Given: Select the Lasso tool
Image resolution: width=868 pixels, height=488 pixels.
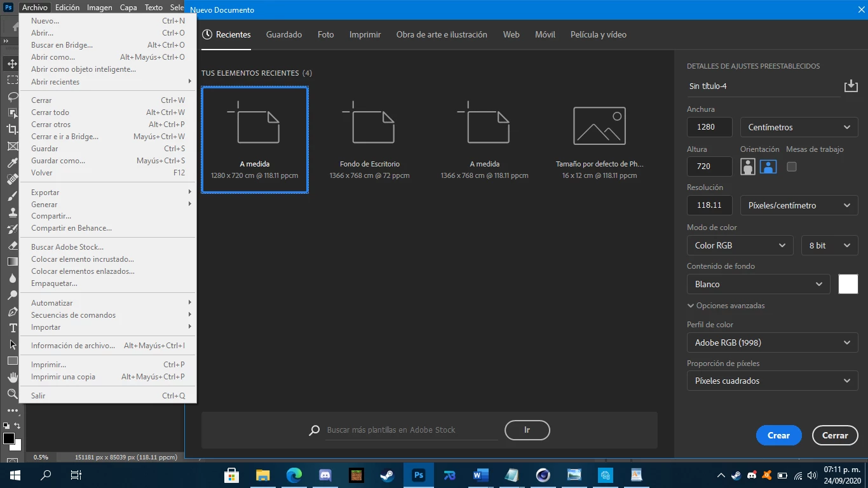Looking at the screenshot, I should pos(12,97).
